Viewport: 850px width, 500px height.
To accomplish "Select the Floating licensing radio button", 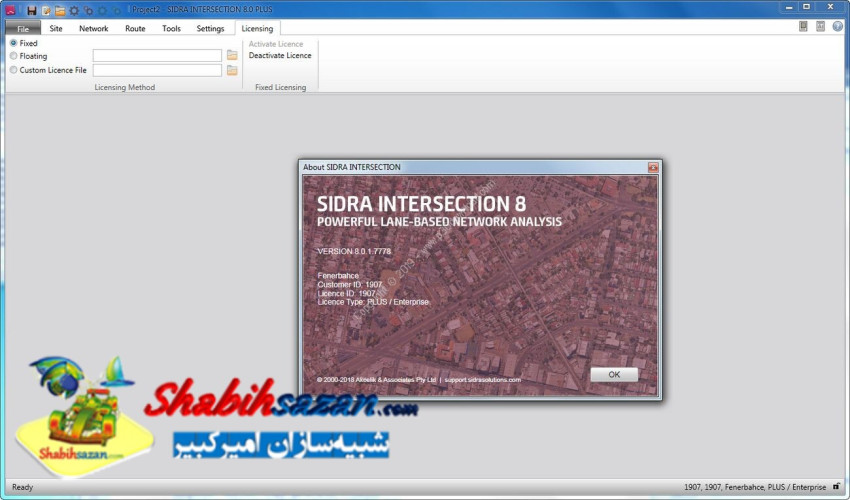I will point(14,56).
